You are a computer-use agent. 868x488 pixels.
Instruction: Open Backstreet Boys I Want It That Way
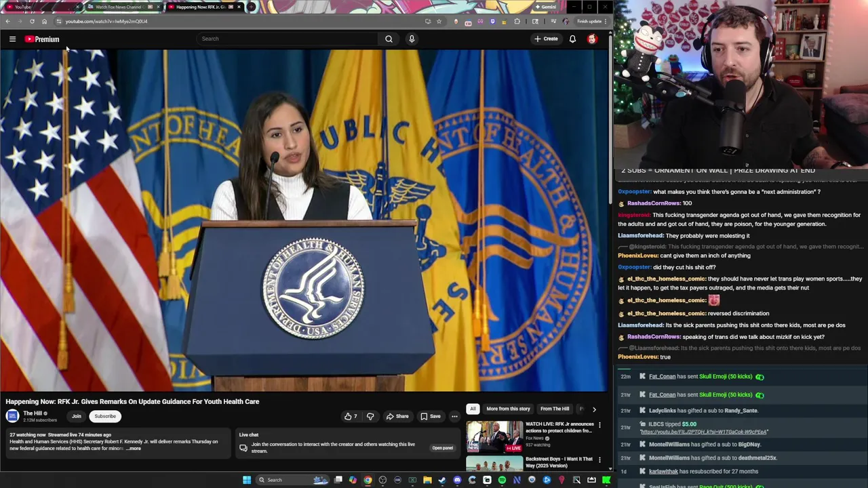click(559, 462)
